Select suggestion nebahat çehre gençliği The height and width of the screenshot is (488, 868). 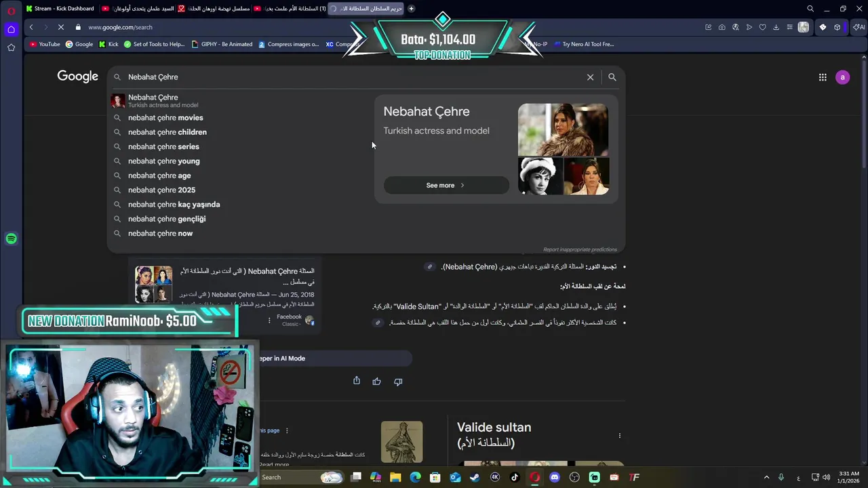point(167,219)
